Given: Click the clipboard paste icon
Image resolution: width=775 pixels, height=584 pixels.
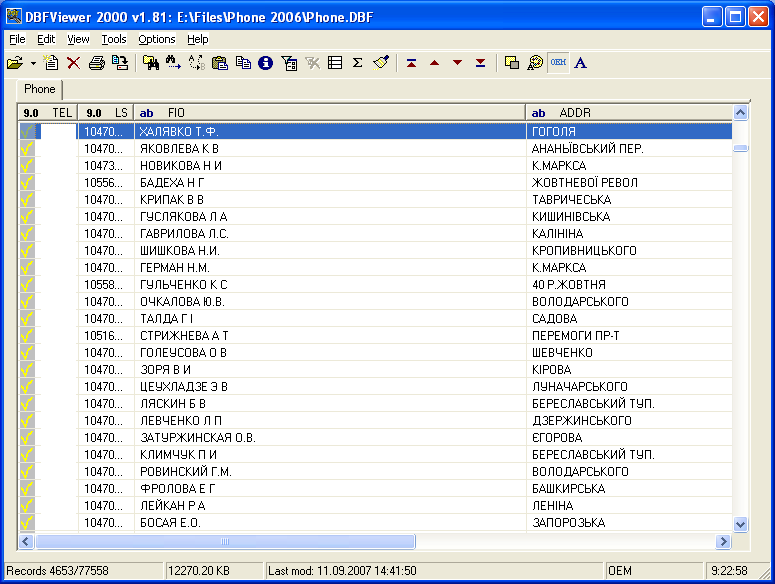Looking at the screenshot, I should point(220,63).
